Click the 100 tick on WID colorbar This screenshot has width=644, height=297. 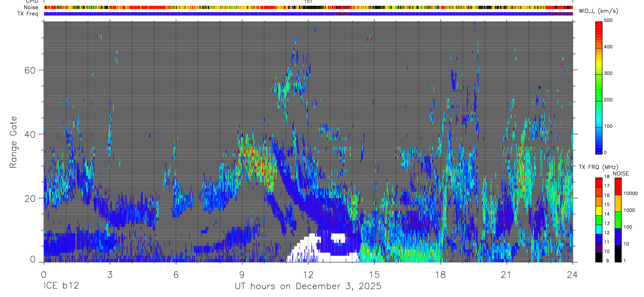[609, 126]
